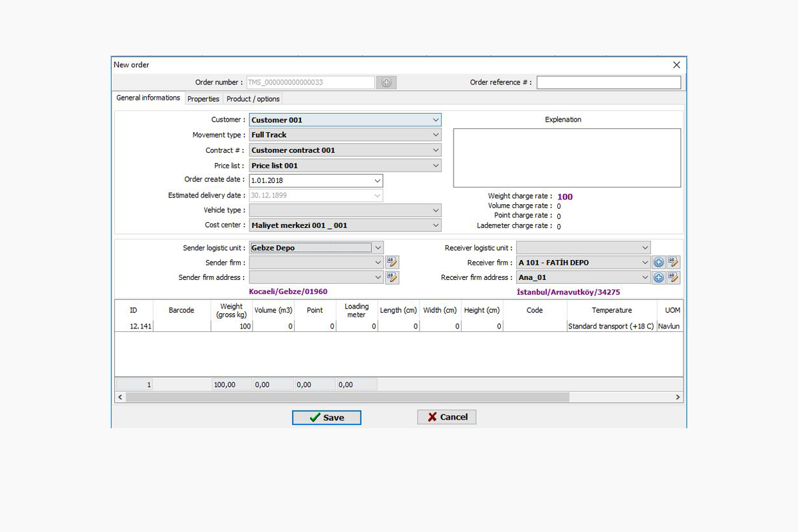Switch to the Product / options tab
This screenshot has height=532, width=798.
click(253, 99)
